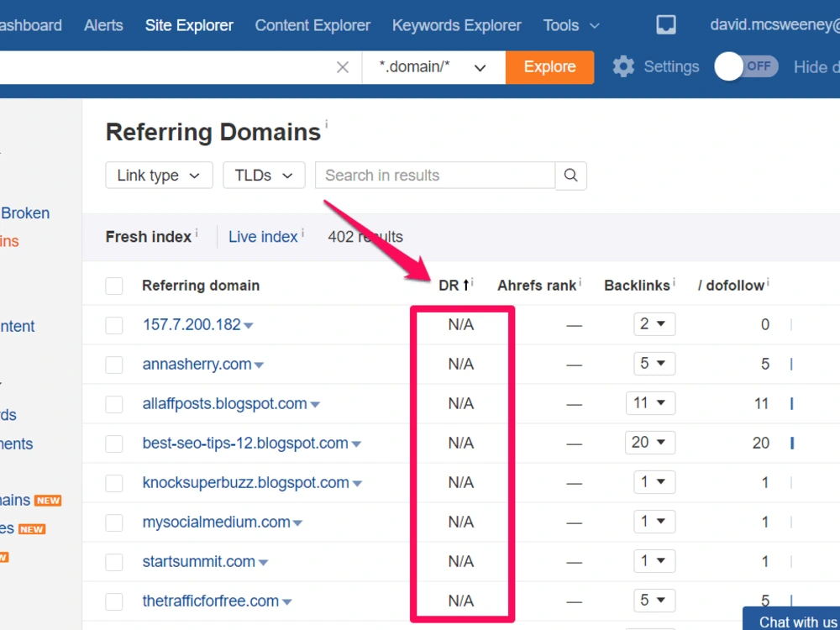The image size is (840, 630).
Task: Open the startsummit.com link
Action: (x=199, y=561)
